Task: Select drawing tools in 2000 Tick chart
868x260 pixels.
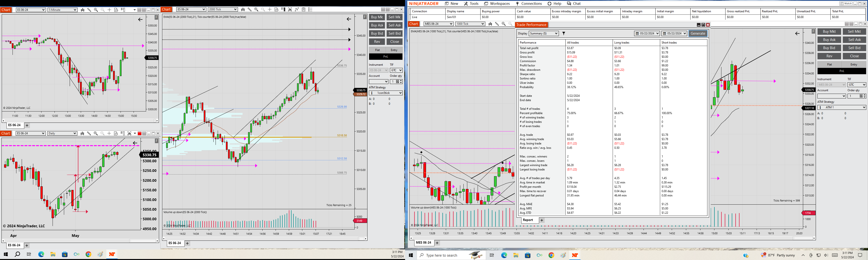Action: (250, 9)
